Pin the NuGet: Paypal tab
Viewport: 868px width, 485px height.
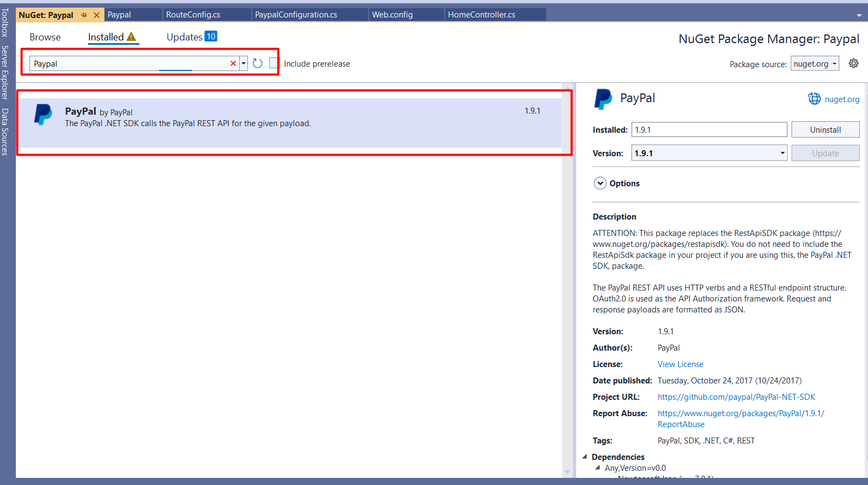(84, 15)
